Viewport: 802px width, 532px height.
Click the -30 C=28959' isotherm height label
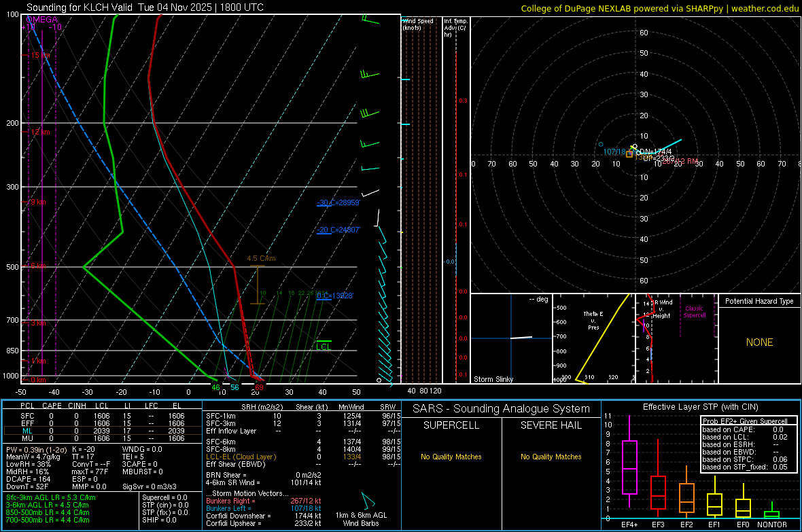pos(338,202)
